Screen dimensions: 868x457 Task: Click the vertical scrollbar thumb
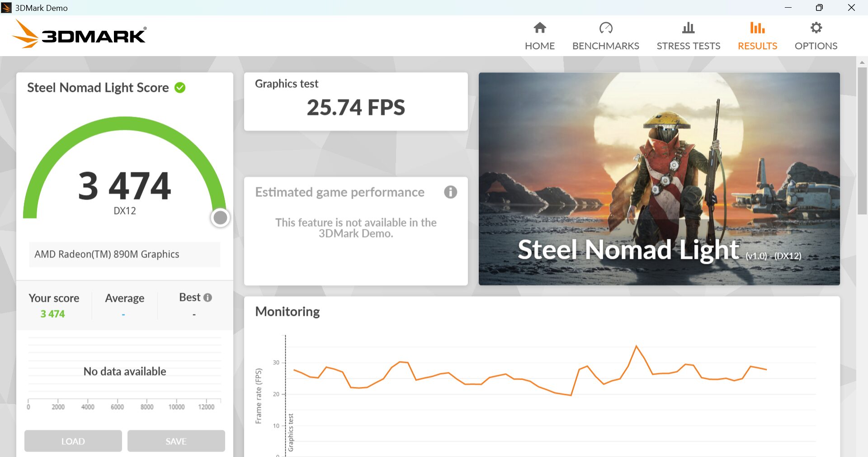pyautogui.click(x=862, y=140)
